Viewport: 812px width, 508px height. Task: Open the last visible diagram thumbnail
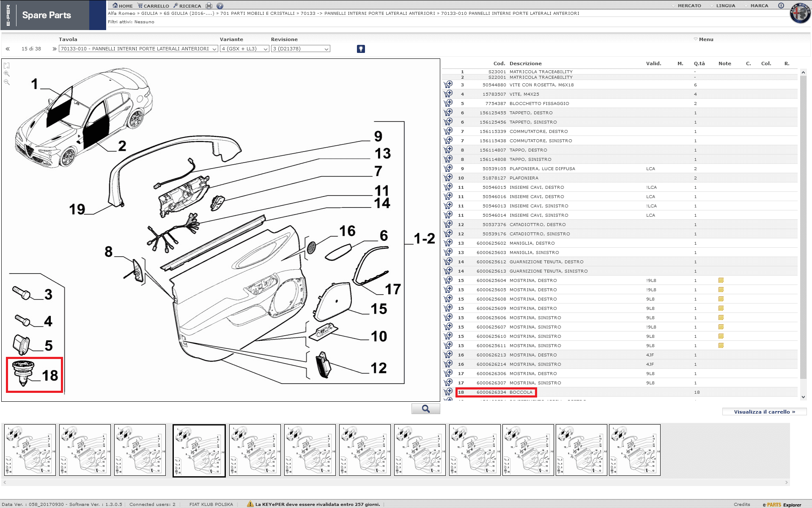[x=635, y=450]
